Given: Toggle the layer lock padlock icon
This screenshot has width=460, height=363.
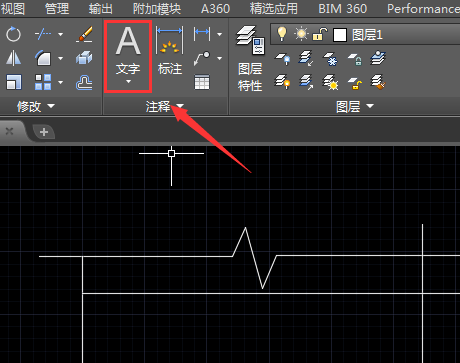Looking at the screenshot, I should click(x=320, y=34).
